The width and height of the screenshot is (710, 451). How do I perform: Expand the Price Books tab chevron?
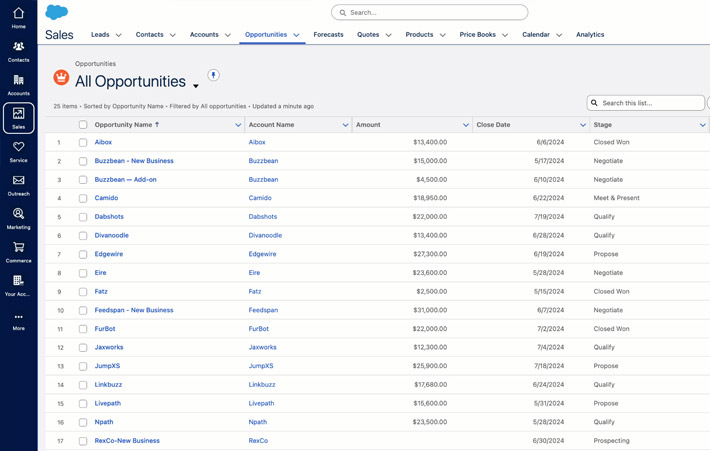point(505,35)
